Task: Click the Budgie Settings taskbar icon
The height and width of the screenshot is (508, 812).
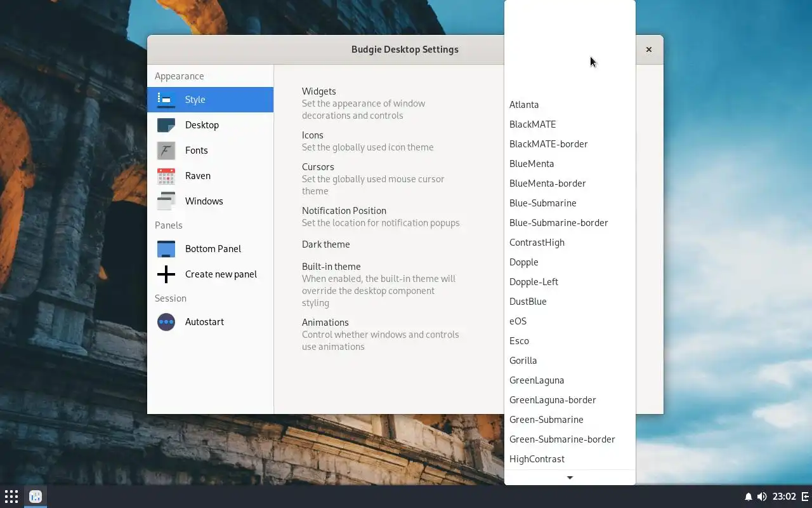Action: click(x=36, y=497)
